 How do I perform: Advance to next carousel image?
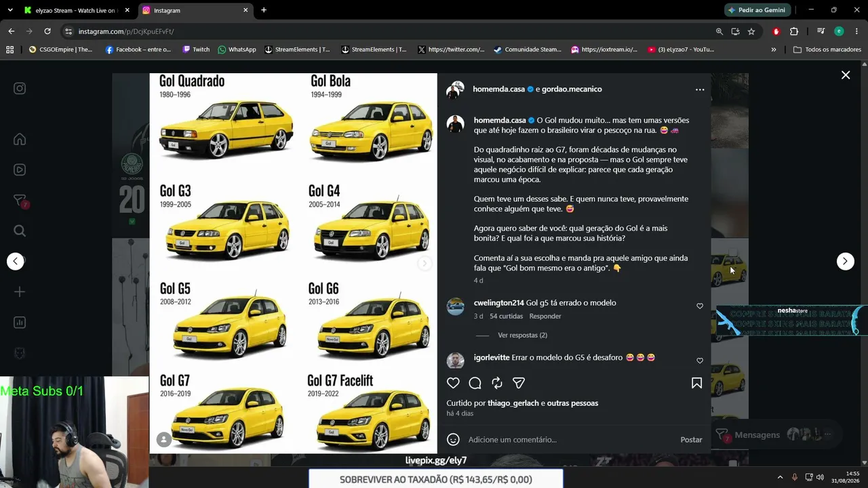[x=425, y=264]
